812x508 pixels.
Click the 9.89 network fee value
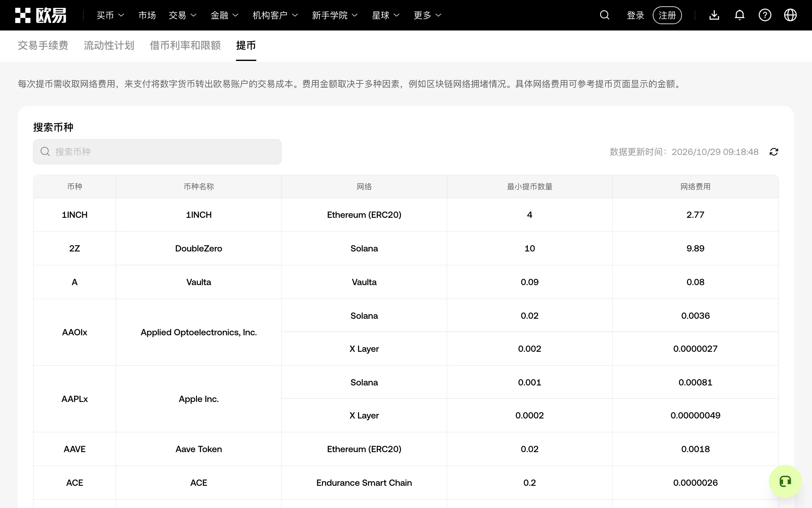tap(695, 248)
